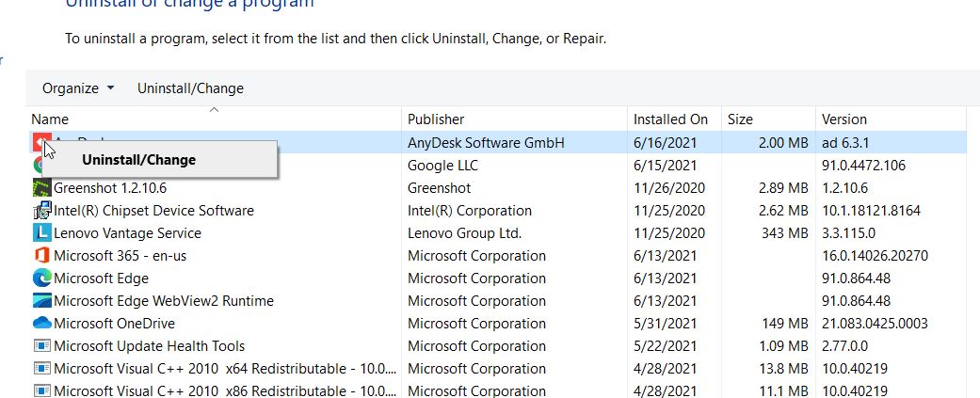980x398 pixels.
Task: Click the 2.77.0.0 version value
Action: pos(845,345)
